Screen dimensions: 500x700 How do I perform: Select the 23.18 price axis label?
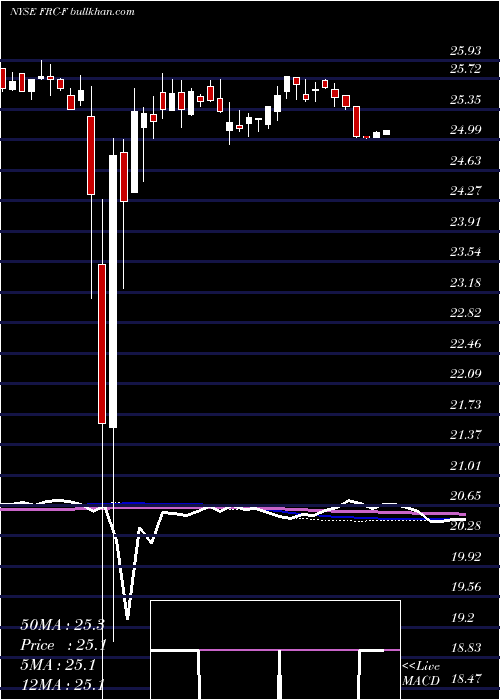pyautogui.click(x=465, y=283)
